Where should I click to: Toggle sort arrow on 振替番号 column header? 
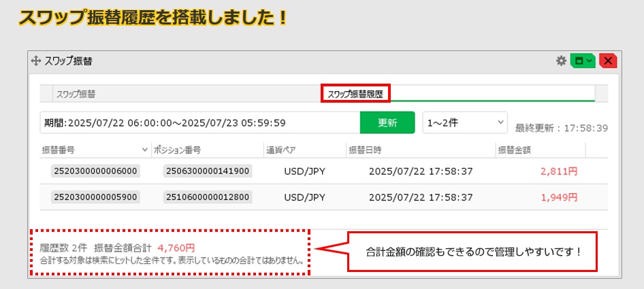(x=144, y=150)
